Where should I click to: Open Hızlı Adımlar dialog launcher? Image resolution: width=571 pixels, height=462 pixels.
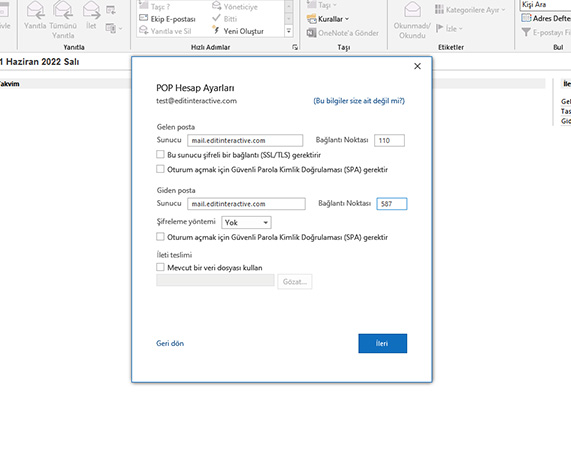[295, 47]
